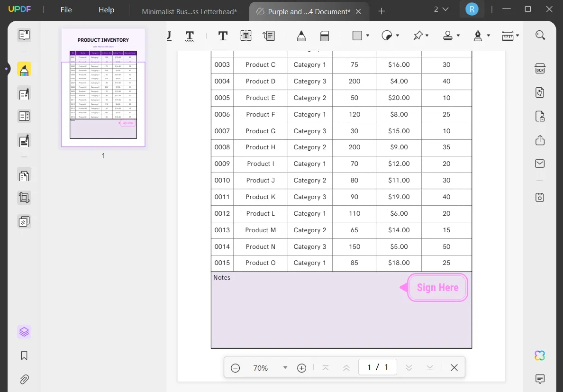This screenshot has width=563, height=392.
Task: Go to the first page
Action: click(x=325, y=368)
